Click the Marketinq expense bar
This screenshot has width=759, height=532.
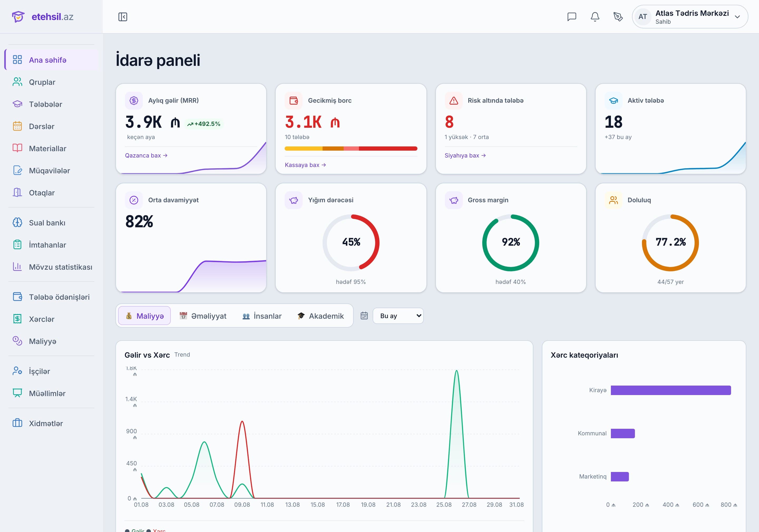click(x=620, y=477)
